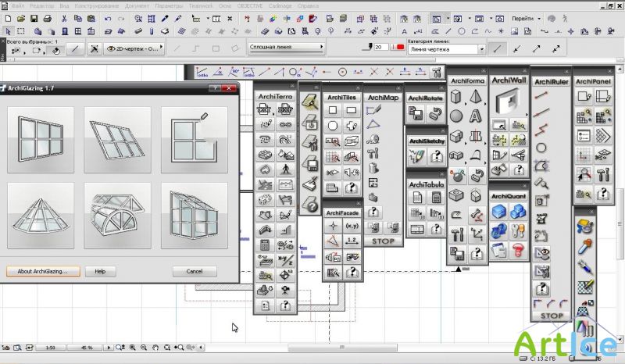The height and width of the screenshot is (364, 625).
Task: Select the flat grid glazing thumbnail
Action: (41, 140)
